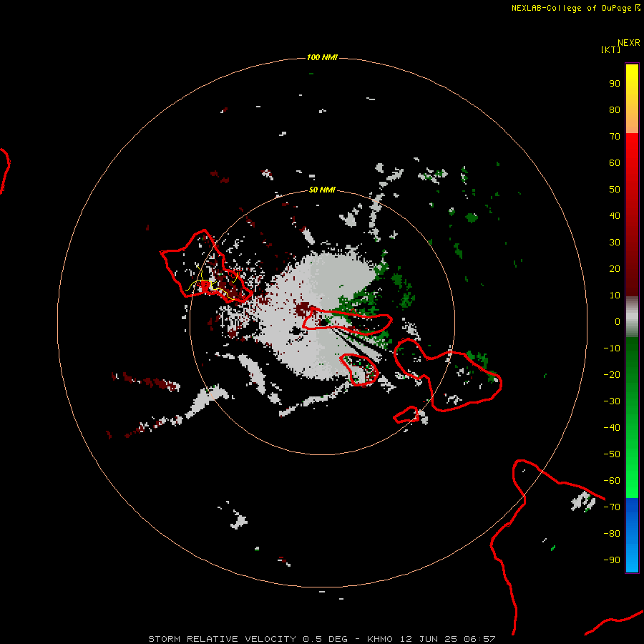644x644 pixels.
Task: Click the 70 value on velocity scale
Action: click(615, 137)
